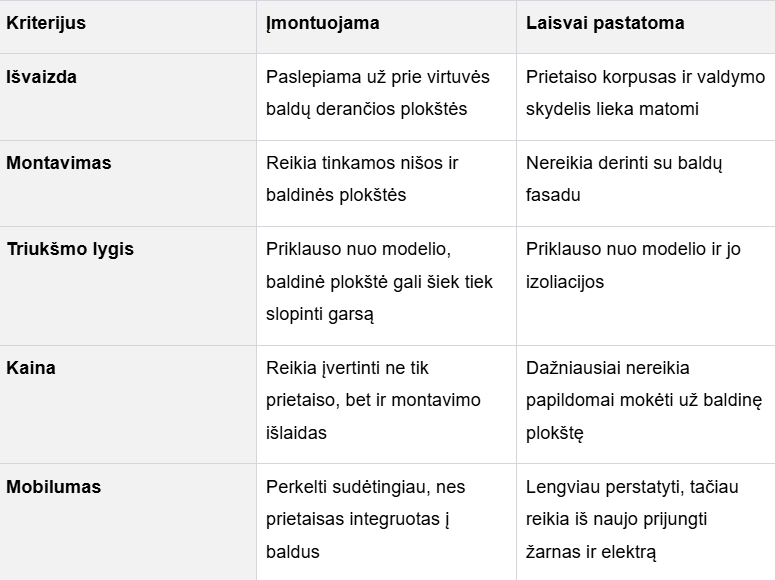Click the Laisvai pastatoma column header
Screen dimensions: 775x580
(x=605, y=23)
